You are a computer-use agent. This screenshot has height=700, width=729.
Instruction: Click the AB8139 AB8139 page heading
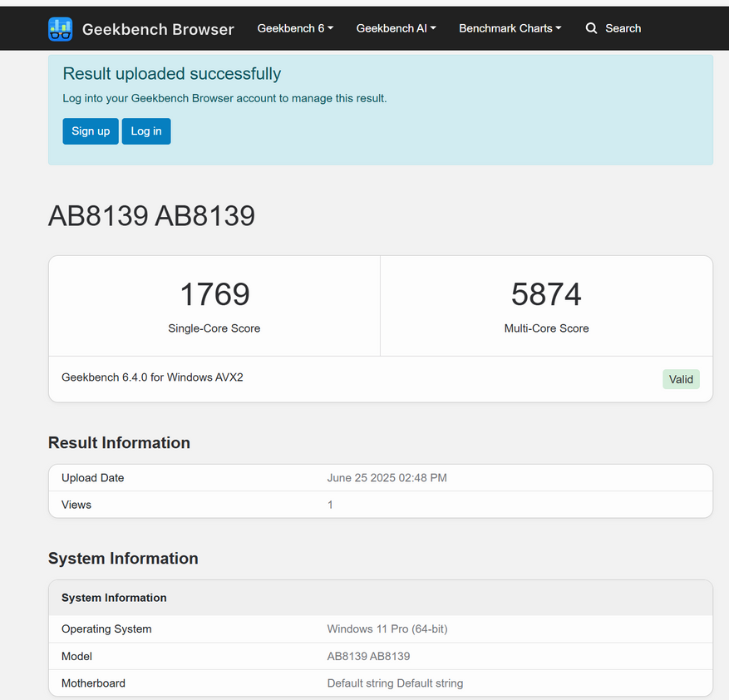151,216
